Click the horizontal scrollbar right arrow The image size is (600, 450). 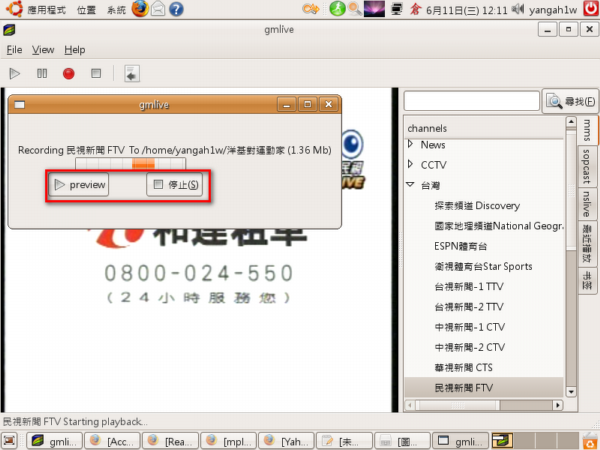pyautogui.click(x=558, y=405)
